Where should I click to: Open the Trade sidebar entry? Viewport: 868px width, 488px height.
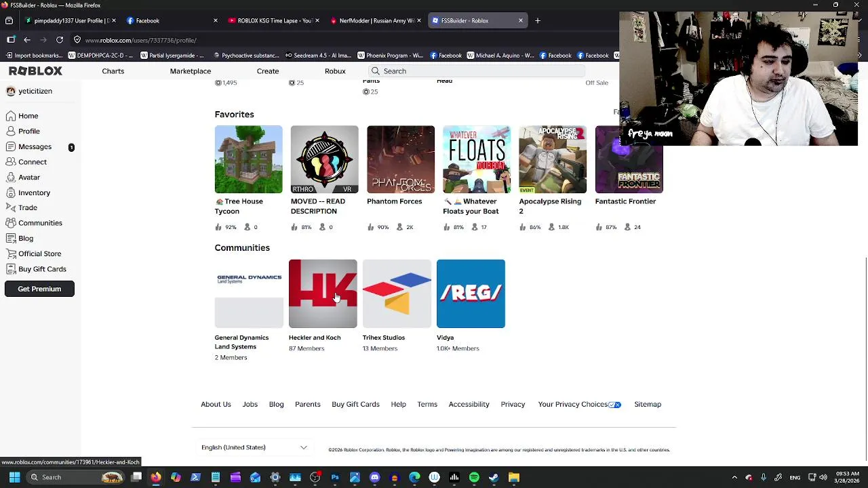tap(28, 208)
